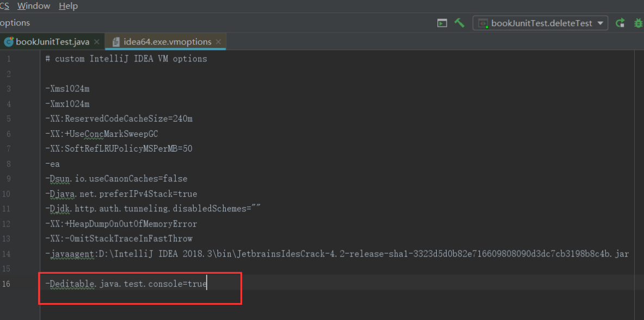Click the comment line '# custom IntelliJ IDEA VM options'
The width and height of the screenshot is (644, 320).
tap(127, 59)
